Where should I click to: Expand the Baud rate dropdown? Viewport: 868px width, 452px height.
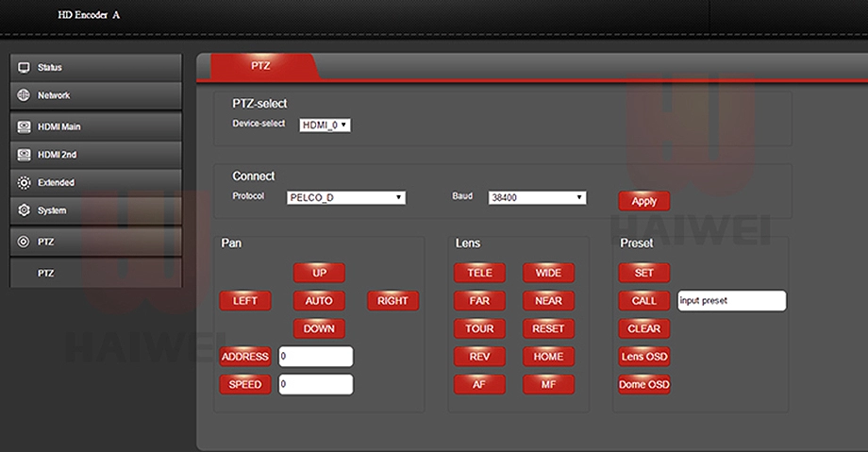pos(537,198)
